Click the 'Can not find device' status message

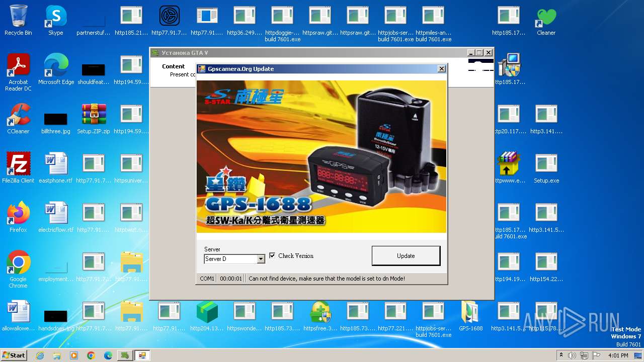pos(327,278)
